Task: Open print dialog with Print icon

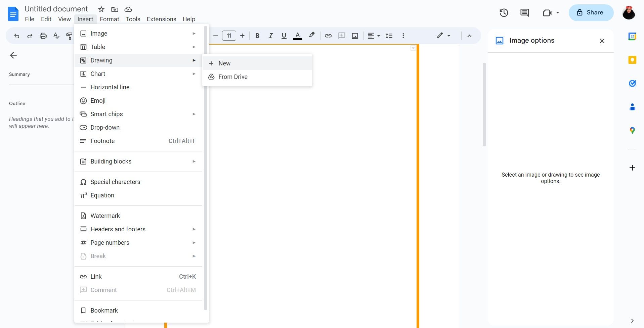Action: tap(43, 36)
